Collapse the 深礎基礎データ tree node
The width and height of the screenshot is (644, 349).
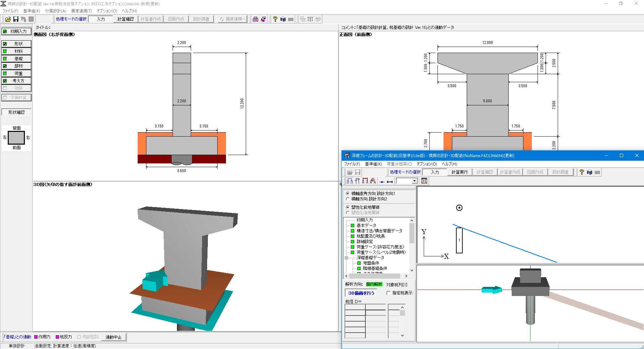347,258
